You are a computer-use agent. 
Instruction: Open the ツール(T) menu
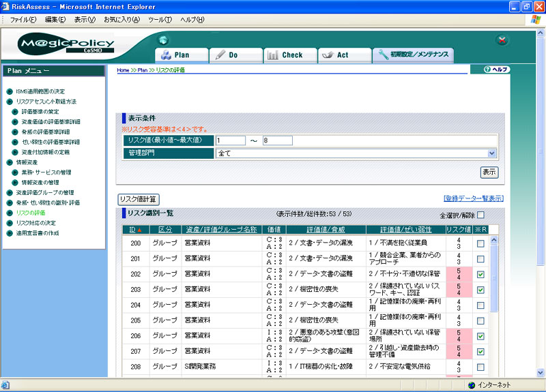coord(160,20)
